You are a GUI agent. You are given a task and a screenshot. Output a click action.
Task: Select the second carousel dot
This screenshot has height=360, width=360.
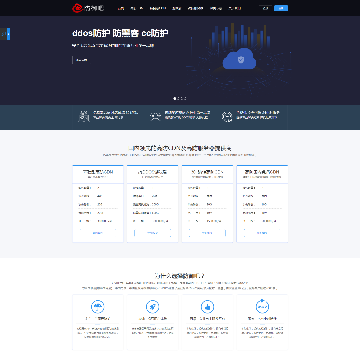pyautogui.click(x=178, y=98)
